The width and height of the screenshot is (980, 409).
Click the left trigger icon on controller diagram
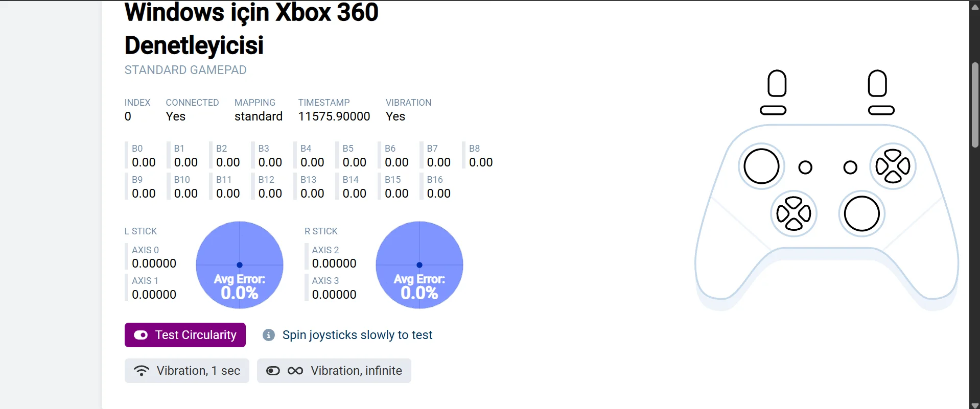pyautogui.click(x=777, y=83)
